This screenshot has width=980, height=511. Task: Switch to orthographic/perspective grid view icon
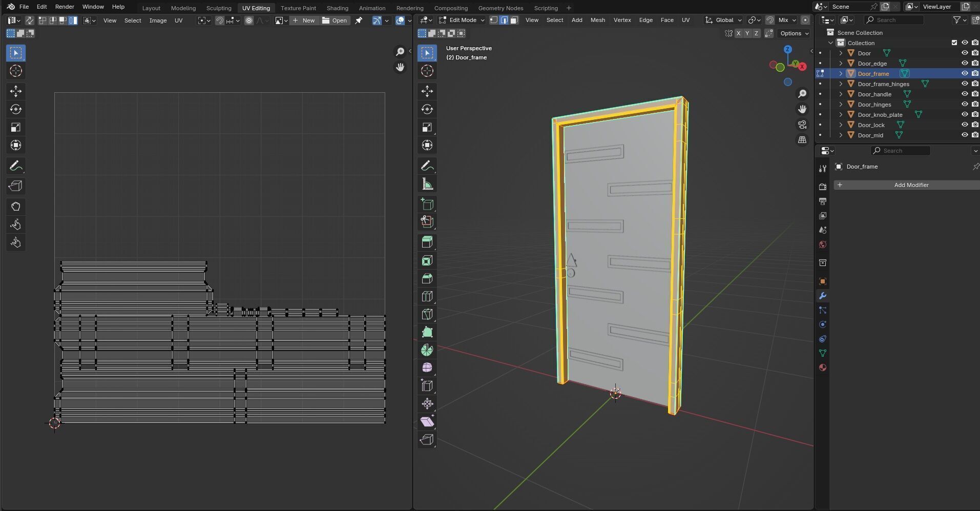click(x=802, y=140)
